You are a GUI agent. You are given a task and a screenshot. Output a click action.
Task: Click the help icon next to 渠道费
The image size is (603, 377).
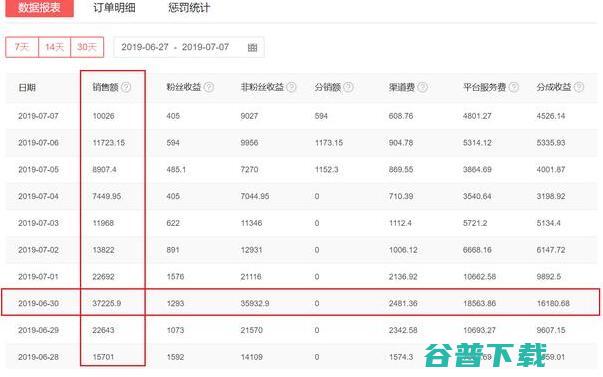[x=422, y=87]
